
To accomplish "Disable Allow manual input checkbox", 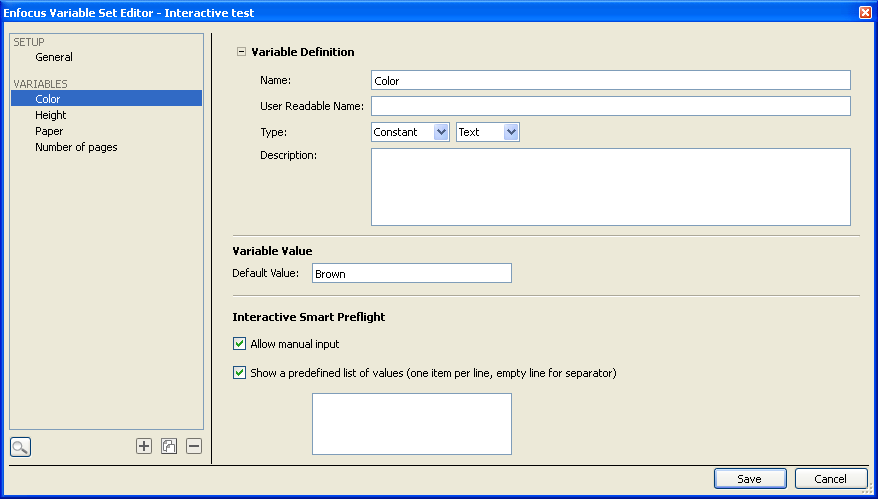I will pyautogui.click(x=239, y=344).
